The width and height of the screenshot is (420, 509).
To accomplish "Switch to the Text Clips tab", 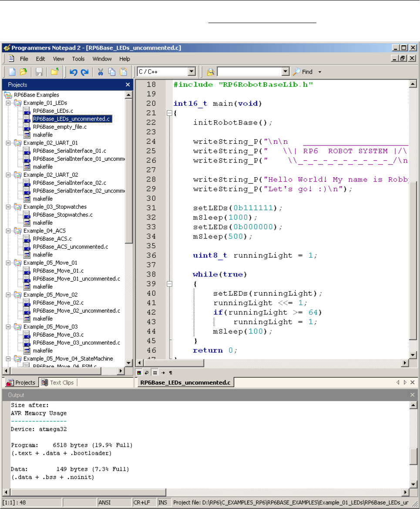I will tap(58, 382).
